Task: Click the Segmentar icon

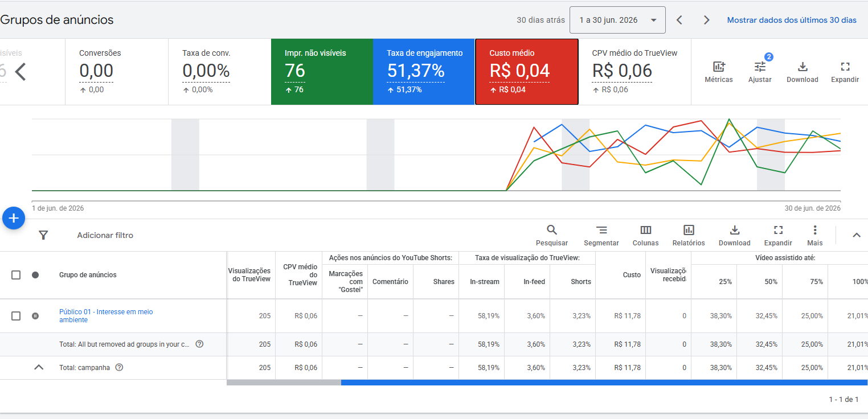Action: pos(601,230)
